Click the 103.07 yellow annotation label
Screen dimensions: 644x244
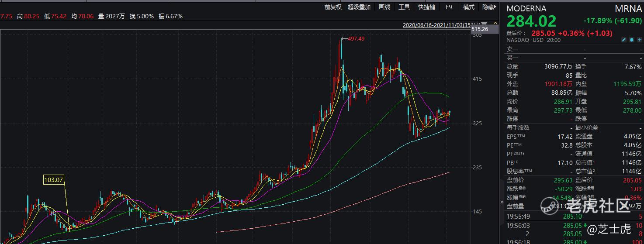coord(54,179)
